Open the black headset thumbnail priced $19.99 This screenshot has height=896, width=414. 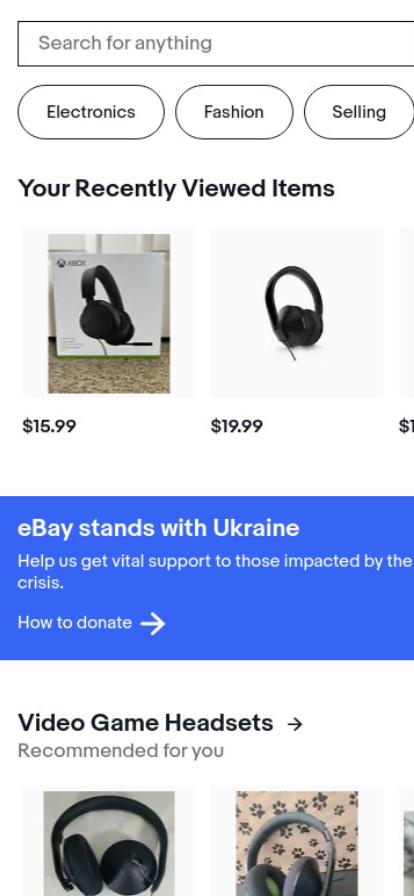click(297, 313)
